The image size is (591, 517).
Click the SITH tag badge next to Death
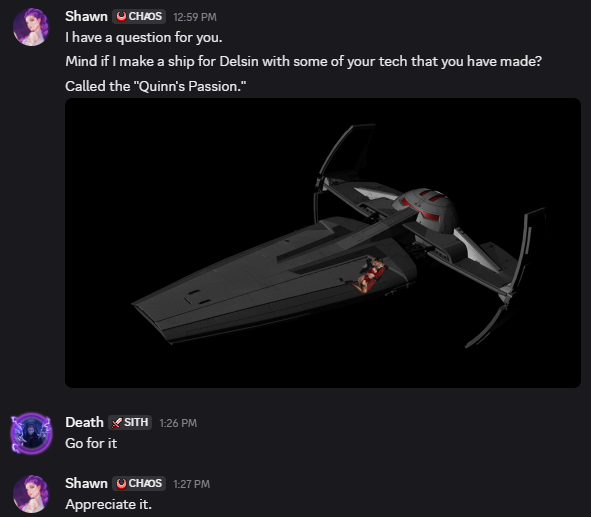(130, 422)
